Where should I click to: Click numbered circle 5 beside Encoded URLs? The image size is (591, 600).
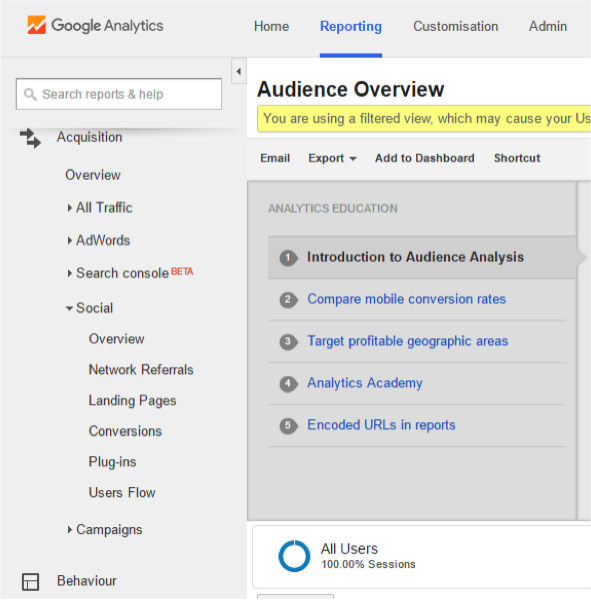pos(288,426)
